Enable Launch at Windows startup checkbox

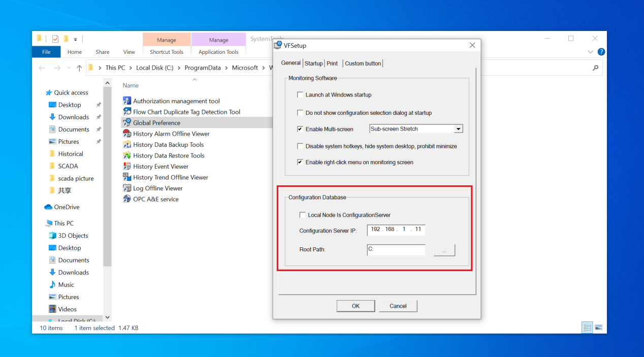[300, 95]
